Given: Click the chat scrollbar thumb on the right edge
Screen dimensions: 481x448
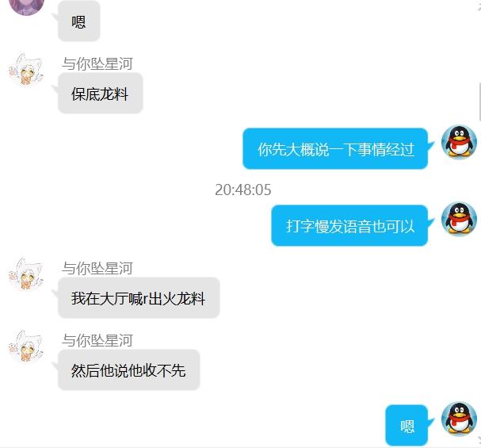Looking at the screenshot, I should (x=479, y=101).
